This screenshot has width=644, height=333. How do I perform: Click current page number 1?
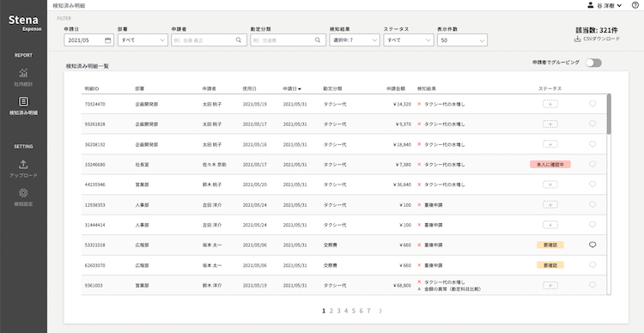pos(324,311)
